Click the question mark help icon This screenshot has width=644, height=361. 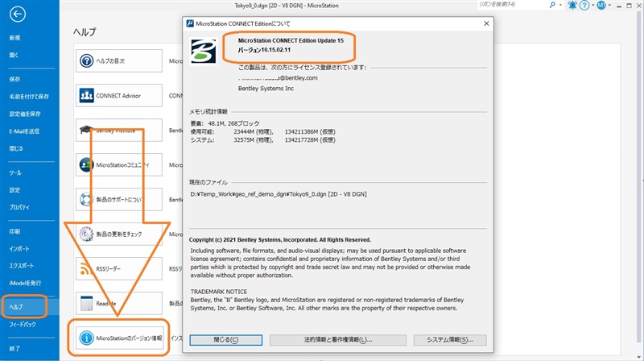tap(584, 5)
